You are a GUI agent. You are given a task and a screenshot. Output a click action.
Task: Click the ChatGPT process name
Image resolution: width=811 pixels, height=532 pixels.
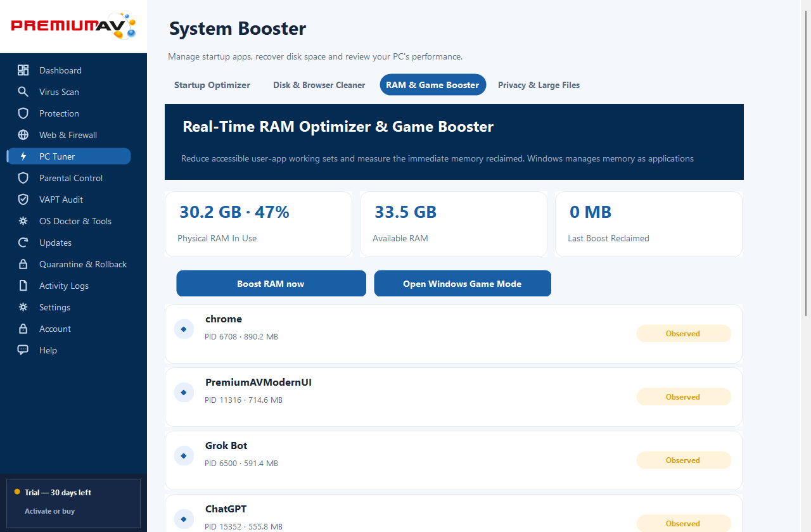(226, 509)
